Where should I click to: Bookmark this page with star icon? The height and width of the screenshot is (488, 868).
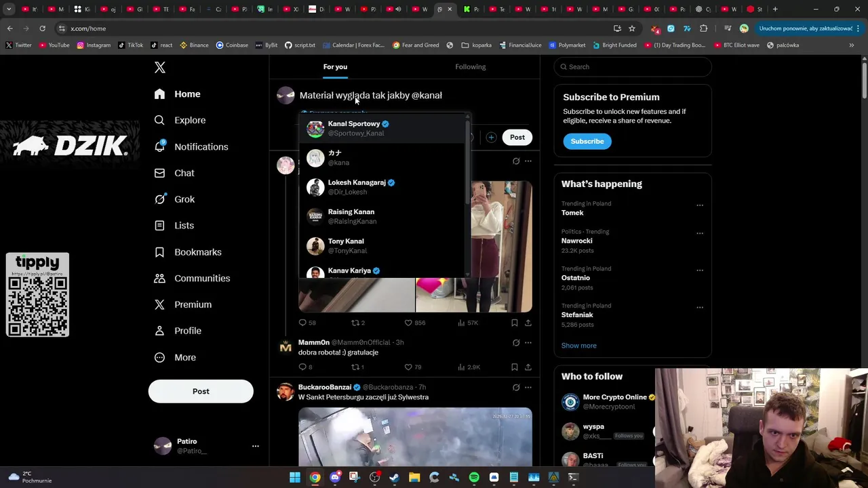click(632, 28)
